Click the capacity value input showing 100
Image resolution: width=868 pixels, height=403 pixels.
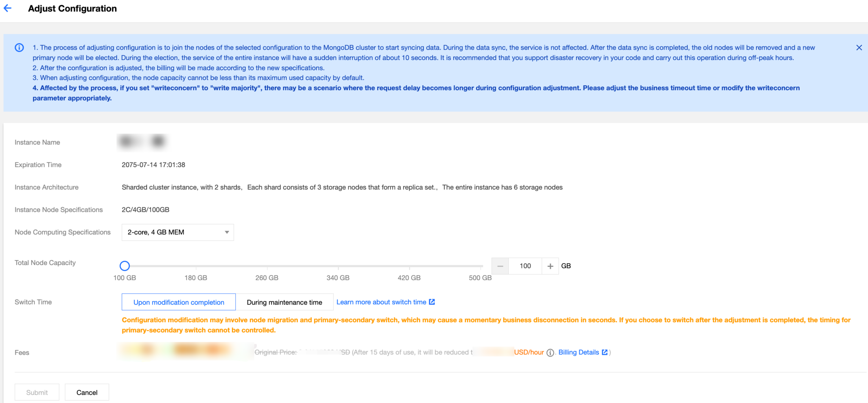(525, 266)
